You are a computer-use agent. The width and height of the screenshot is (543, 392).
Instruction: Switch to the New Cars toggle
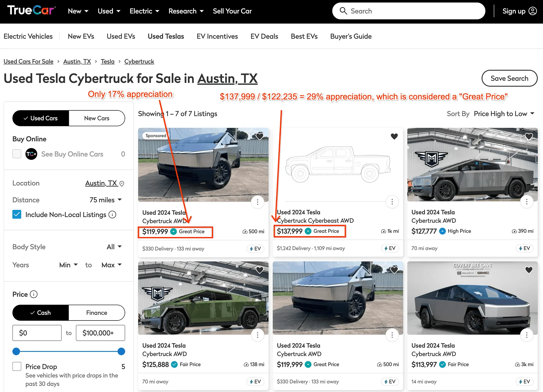tap(97, 118)
